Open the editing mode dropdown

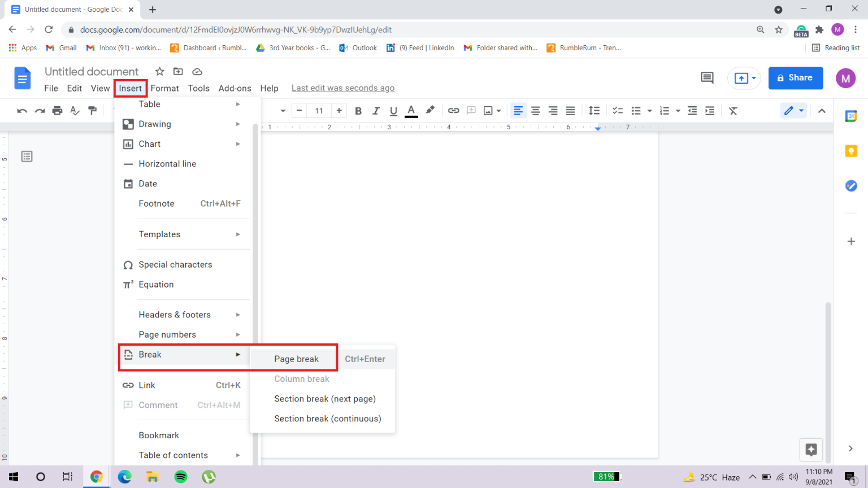[x=793, y=111]
